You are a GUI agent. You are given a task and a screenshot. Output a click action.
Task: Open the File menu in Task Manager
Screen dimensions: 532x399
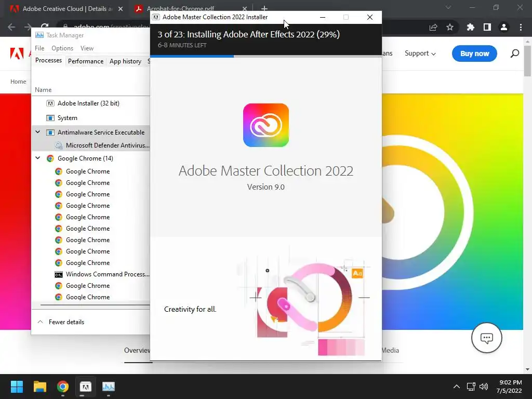[x=39, y=48]
